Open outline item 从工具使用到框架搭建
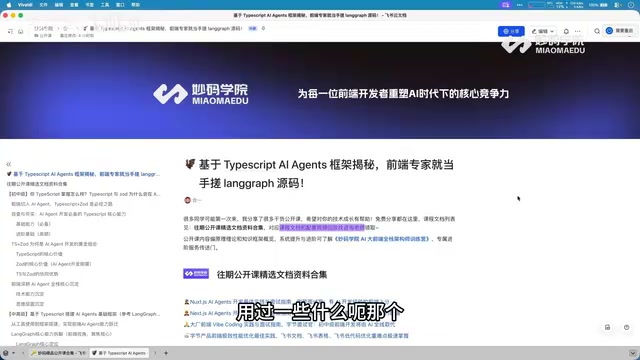Viewport: 640px width, 360px height. tap(64, 324)
